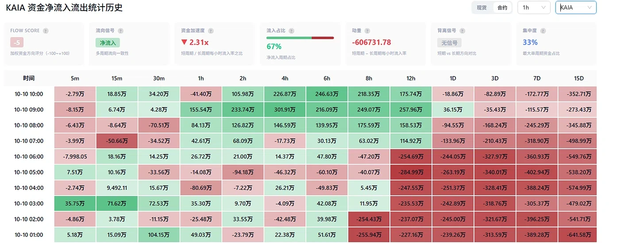Click the 10-10 03:00 time row label
The width and height of the screenshot is (644, 243).
coord(29,204)
